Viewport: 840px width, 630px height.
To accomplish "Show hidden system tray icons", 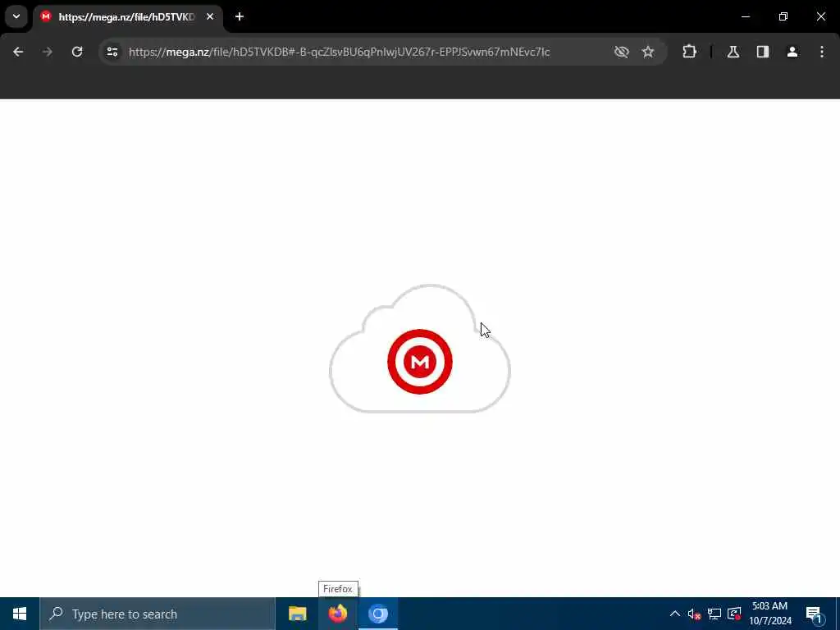I will pyautogui.click(x=675, y=614).
